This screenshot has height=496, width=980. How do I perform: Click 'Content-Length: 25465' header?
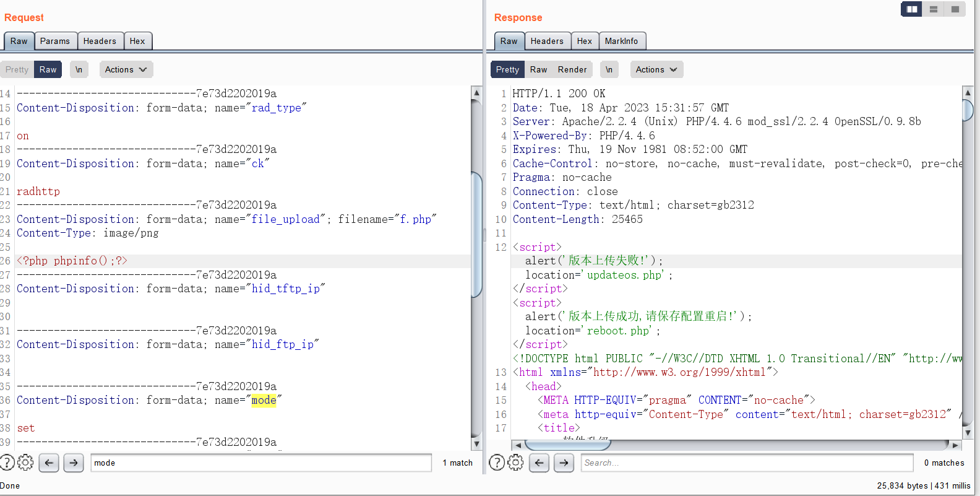point(577,219)
